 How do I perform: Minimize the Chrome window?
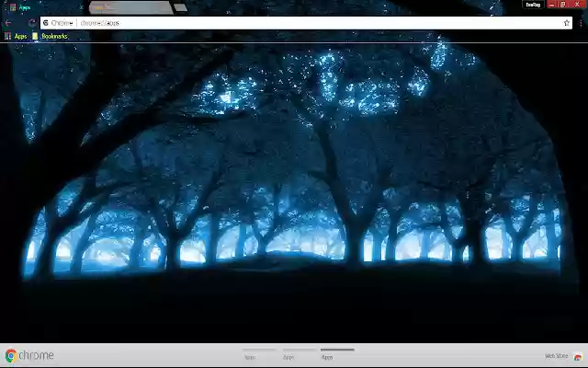coord(551,5)
